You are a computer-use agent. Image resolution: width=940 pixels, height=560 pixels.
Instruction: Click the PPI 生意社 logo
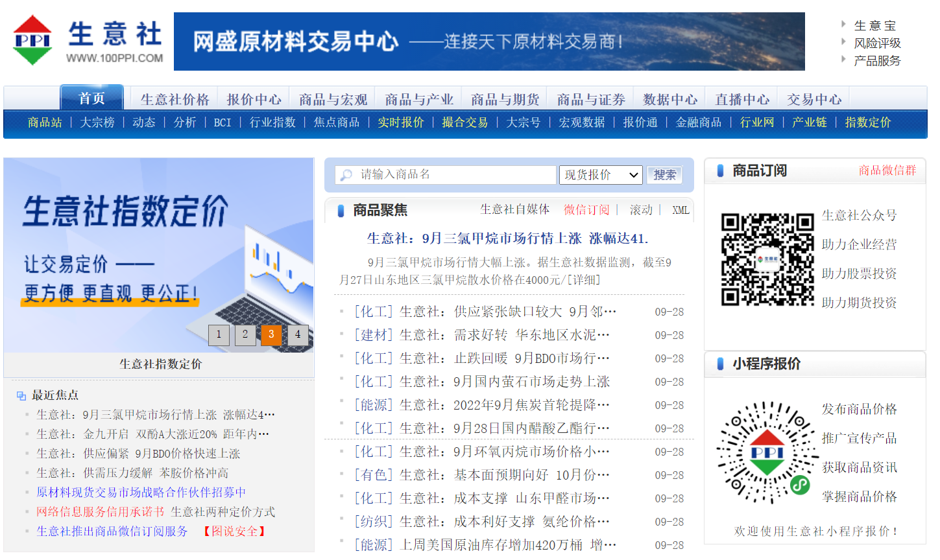(x=88, y=41)
